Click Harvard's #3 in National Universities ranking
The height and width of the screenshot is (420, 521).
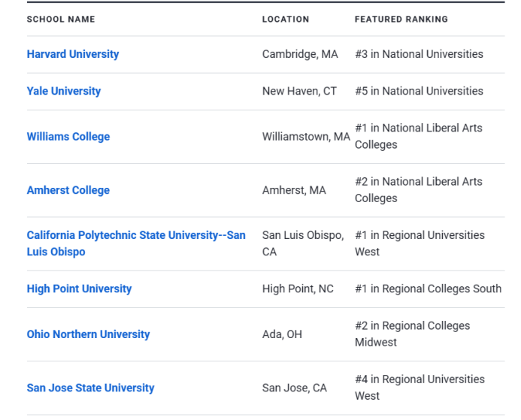[419, 54]
